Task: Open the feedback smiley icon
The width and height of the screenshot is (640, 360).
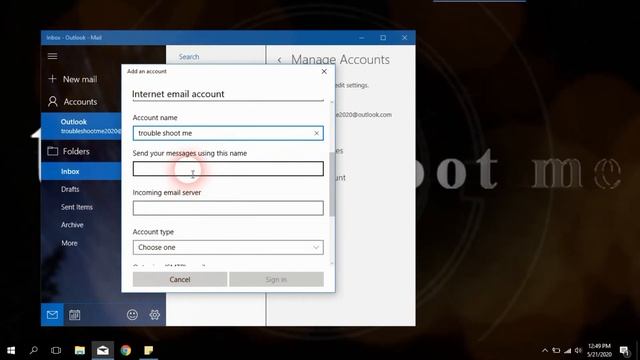Action: coord(132,315)
